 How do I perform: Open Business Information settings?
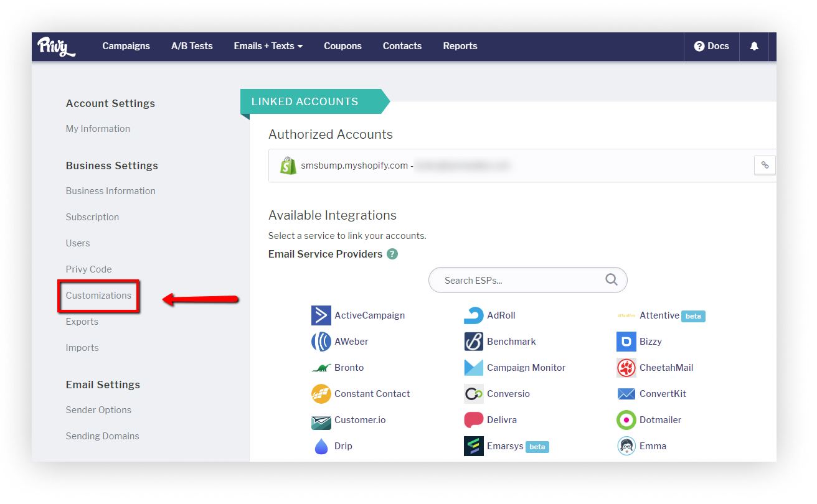pos(111,191)
